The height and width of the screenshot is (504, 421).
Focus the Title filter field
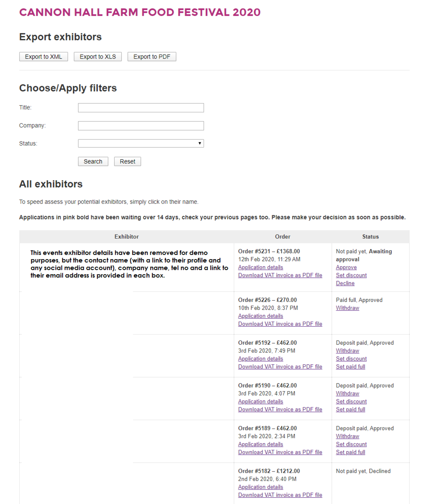point(141,108)
